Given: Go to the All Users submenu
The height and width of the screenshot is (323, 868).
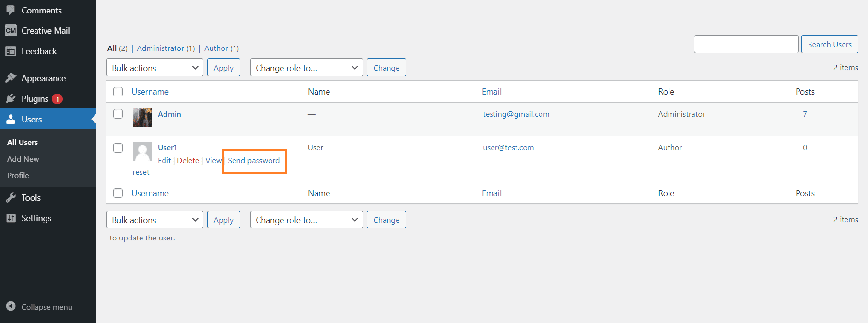Looking at the screenshot, I should pyautogui.click(x=23, y=143).
